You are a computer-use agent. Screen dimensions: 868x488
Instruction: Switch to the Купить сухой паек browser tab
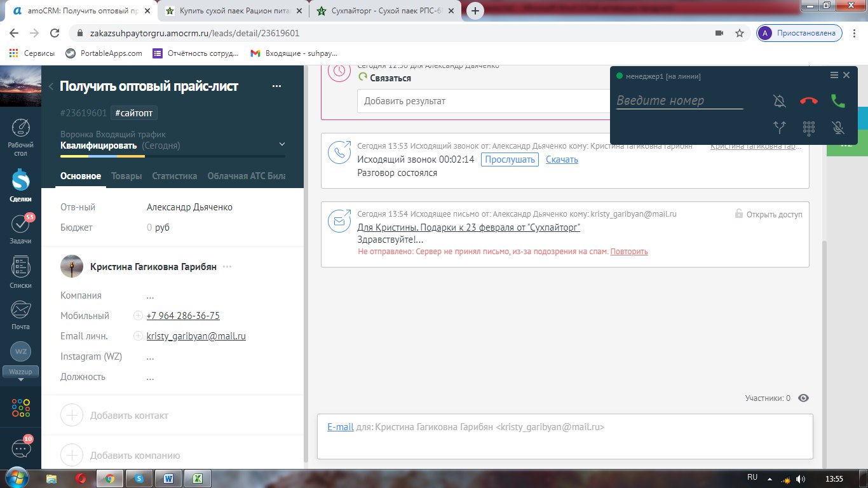(233, 11)
